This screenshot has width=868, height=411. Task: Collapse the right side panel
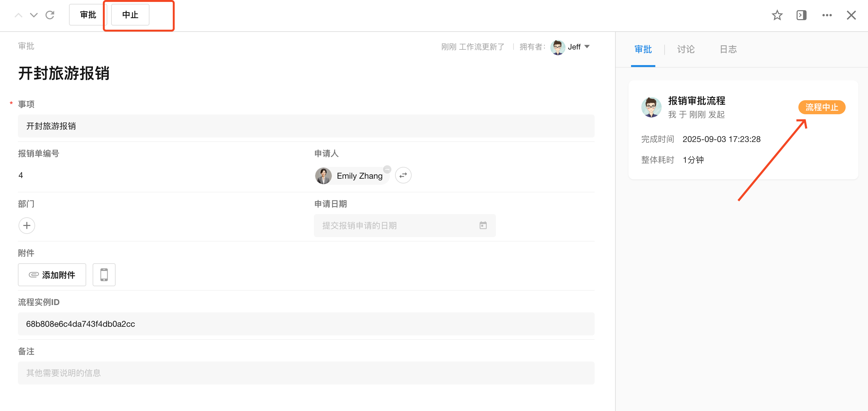[801, 15]
